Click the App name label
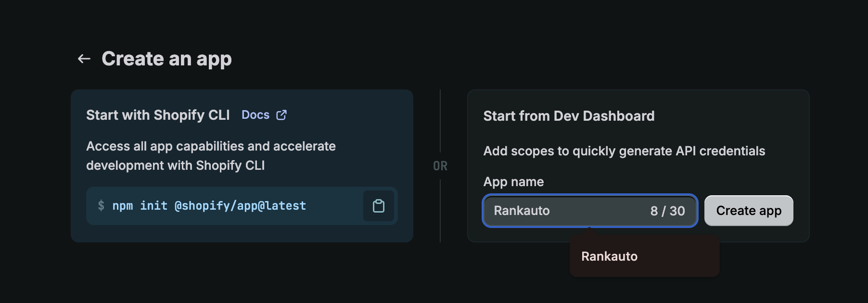Screen dimensions: 868x303 point(513,182)
